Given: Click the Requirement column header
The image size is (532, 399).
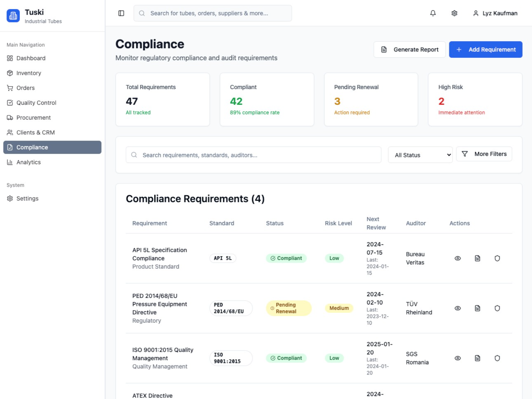Looking at the screenshot, I should click(149, 223).
